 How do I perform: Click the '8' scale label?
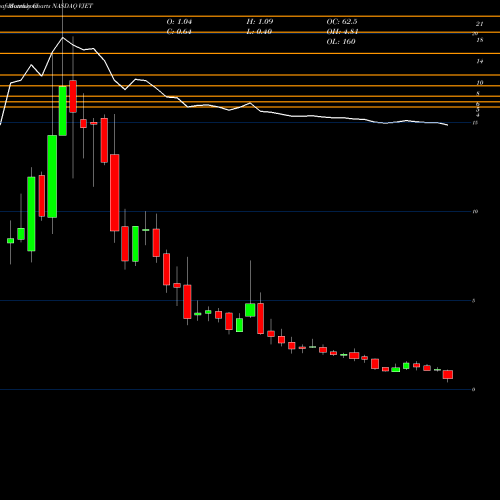click(478, 93)
